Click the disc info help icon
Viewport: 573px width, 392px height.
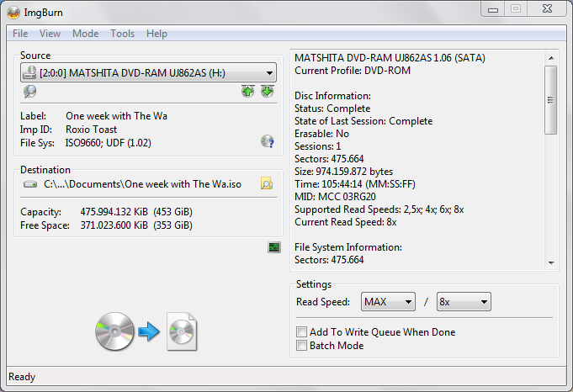pos(267,141)
